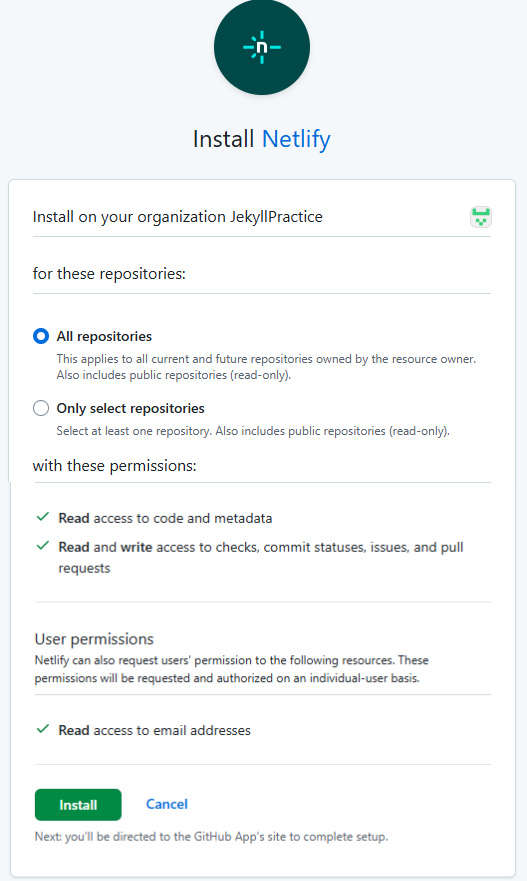Click checkmark beside Read and write access

tap(43, 546)
